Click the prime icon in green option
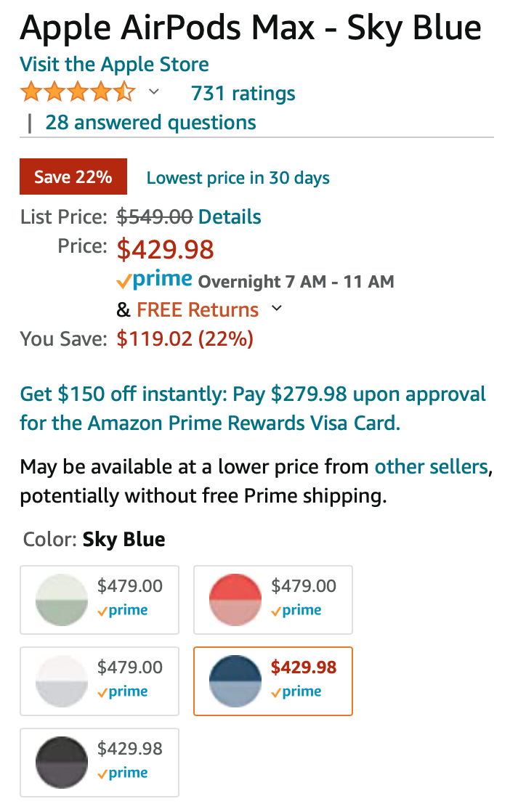The image size is (526, 812). click(x=124, y=611)
